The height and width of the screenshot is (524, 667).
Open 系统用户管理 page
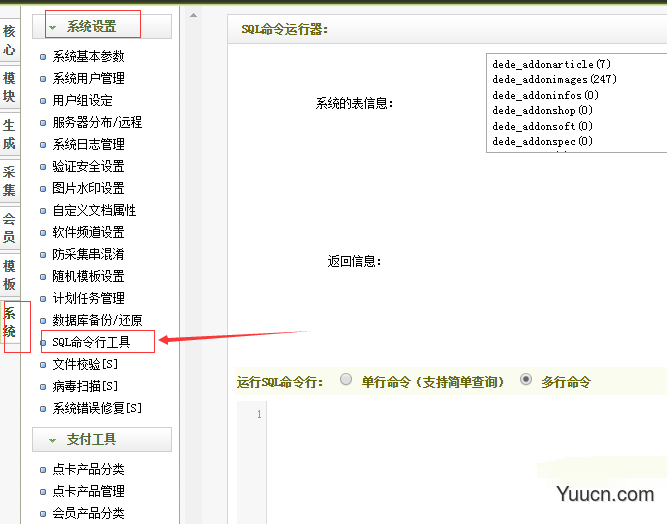[x=88, y=78]
